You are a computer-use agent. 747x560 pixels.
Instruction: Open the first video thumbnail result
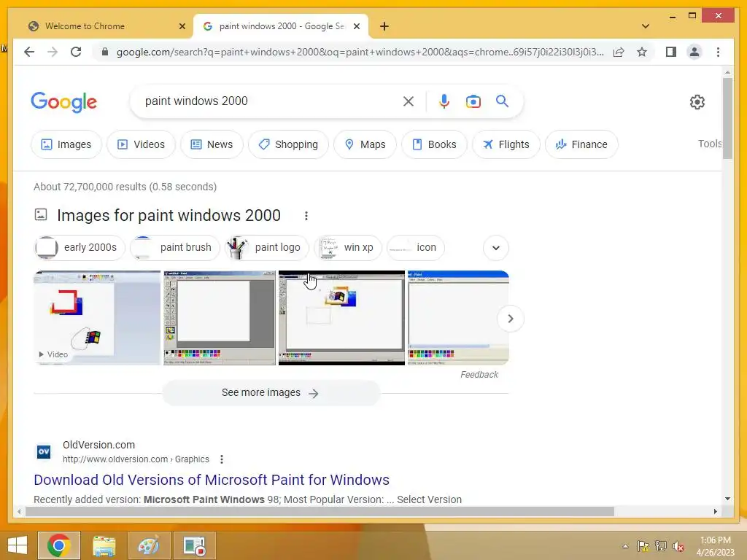pyautogui.click(x=97, y=318)
